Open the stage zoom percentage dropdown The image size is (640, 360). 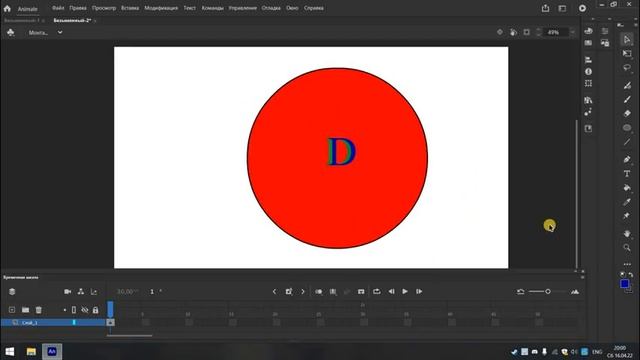click(x=572, y=32)
